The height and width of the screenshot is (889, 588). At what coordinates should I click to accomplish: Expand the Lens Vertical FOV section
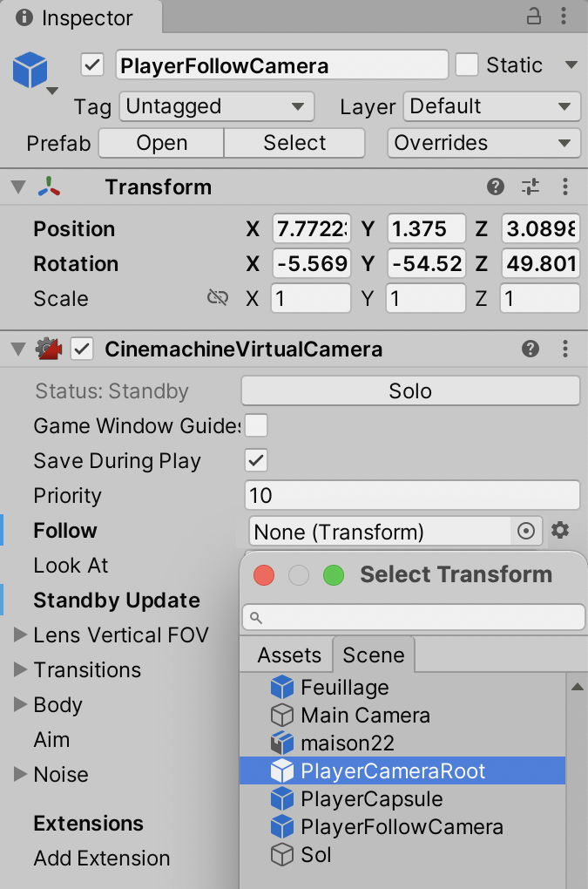21,635
